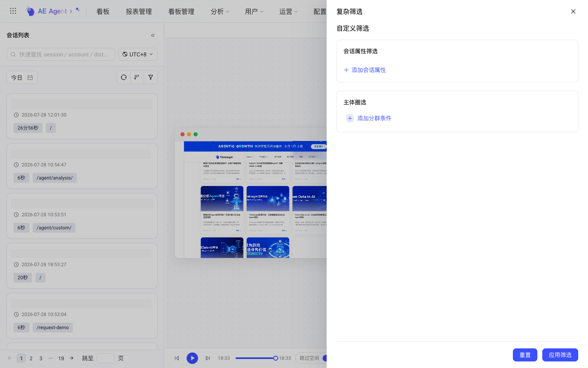Expand the 分析 menu

pyautogui.click(x=220, y=11)
